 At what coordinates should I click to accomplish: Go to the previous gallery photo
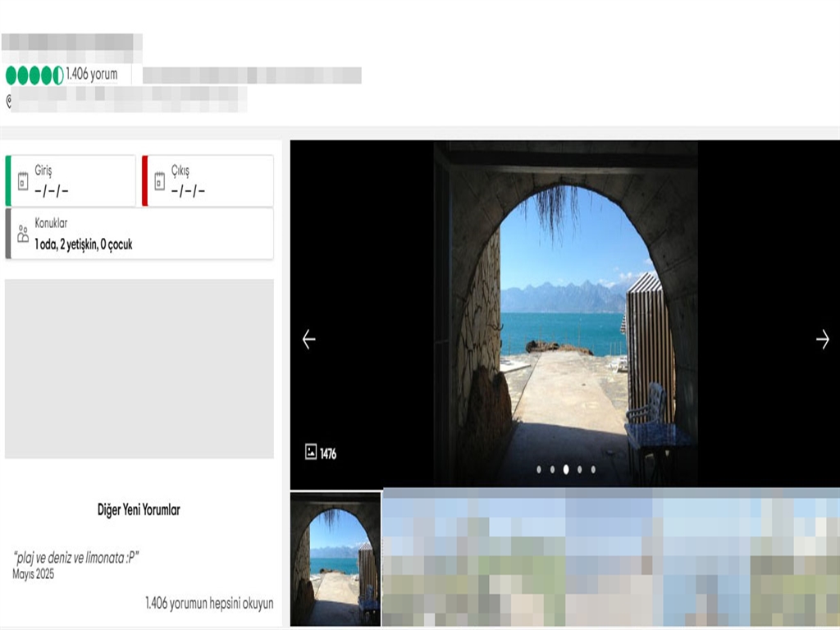coord(308,340)
